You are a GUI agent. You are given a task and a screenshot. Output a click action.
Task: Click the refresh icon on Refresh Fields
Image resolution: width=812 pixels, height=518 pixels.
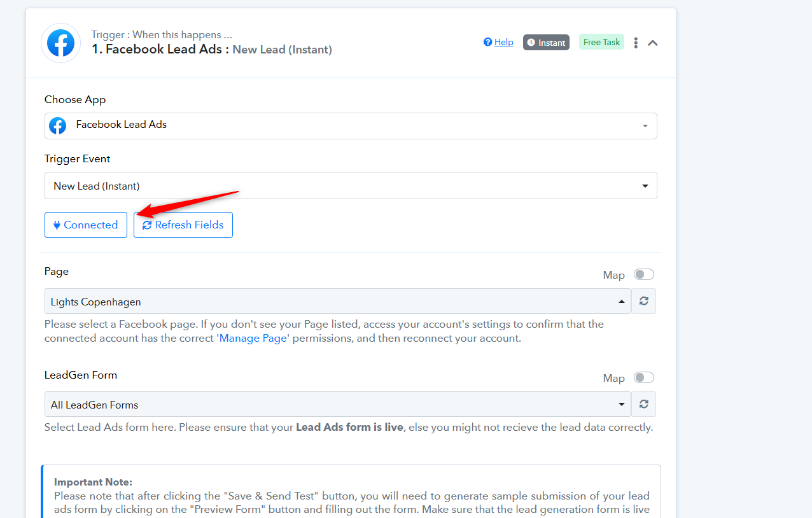147,225
